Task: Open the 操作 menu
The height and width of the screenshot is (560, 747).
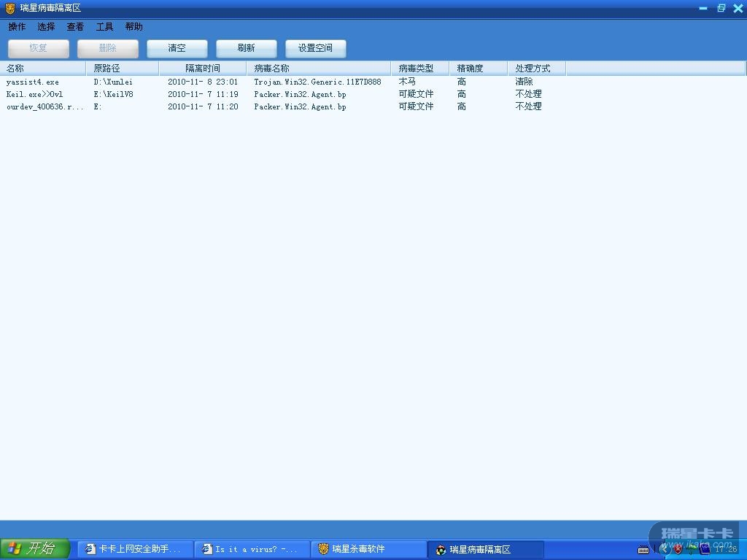Action: (18, 27)
